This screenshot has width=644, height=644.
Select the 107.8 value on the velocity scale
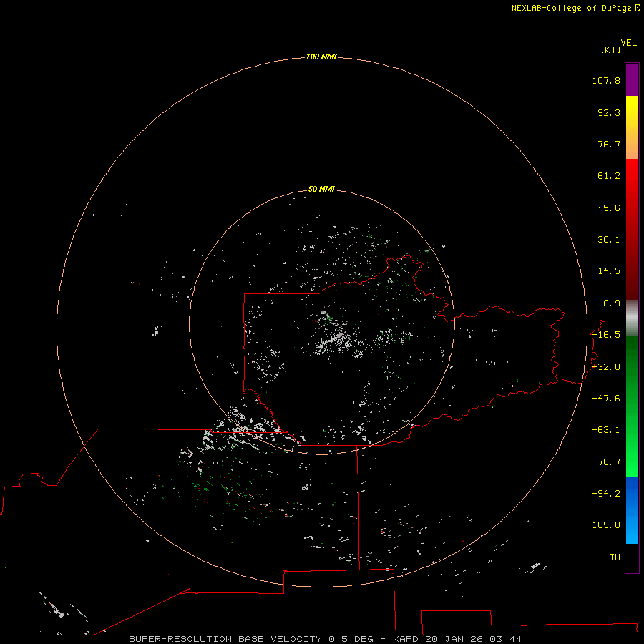click(606, 80)
